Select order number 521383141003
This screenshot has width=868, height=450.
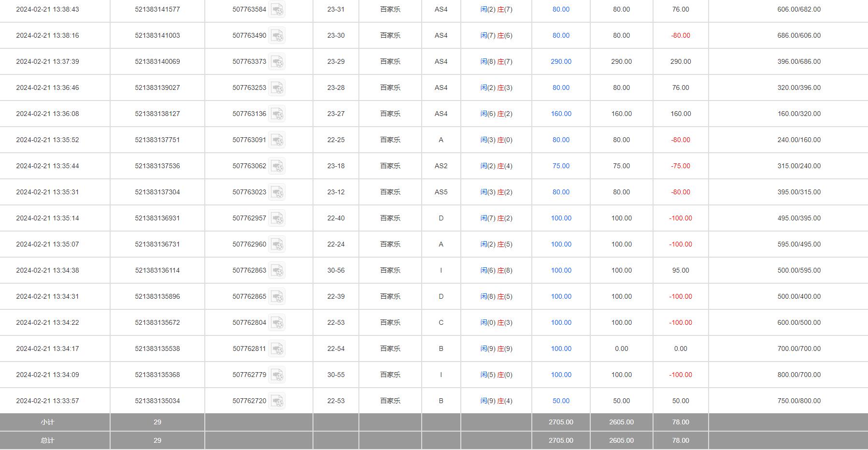[x=157, y=35]
